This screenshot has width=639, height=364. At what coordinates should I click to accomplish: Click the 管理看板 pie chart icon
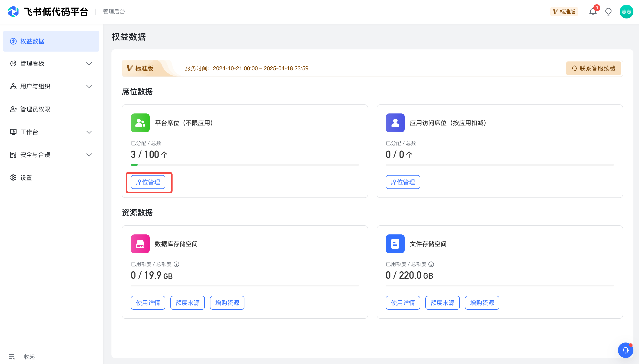(13, 64)
